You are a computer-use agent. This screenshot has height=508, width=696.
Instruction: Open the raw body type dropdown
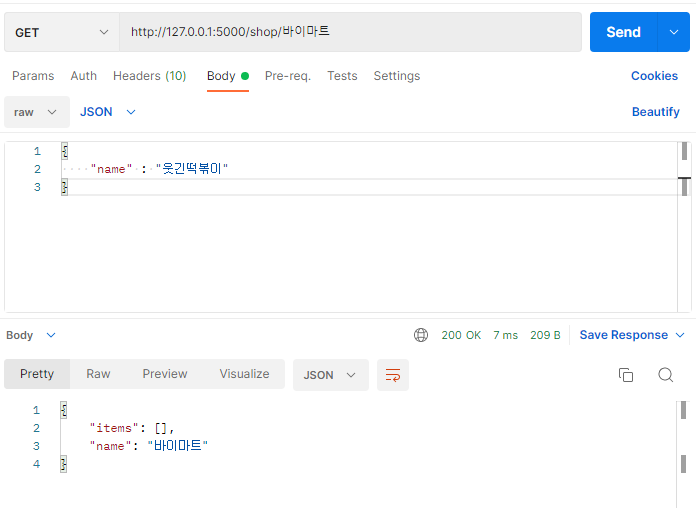pyautogui.click(x=37, y=112)
